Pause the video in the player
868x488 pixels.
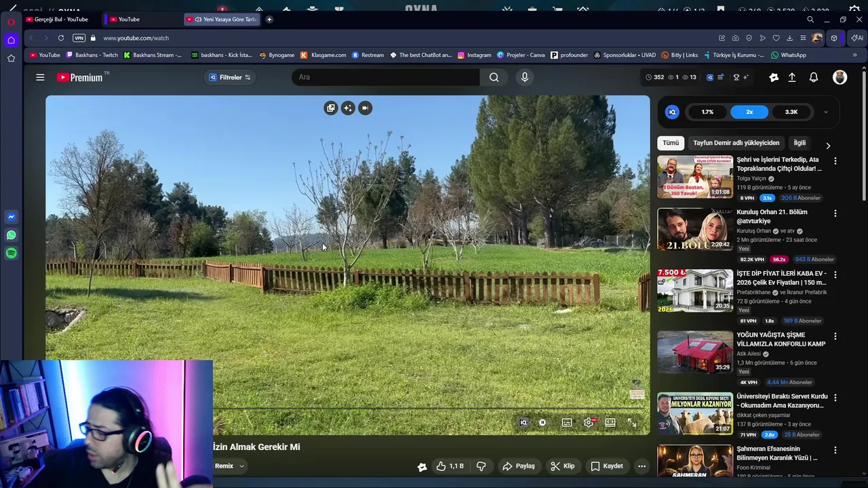pos(542,422)
